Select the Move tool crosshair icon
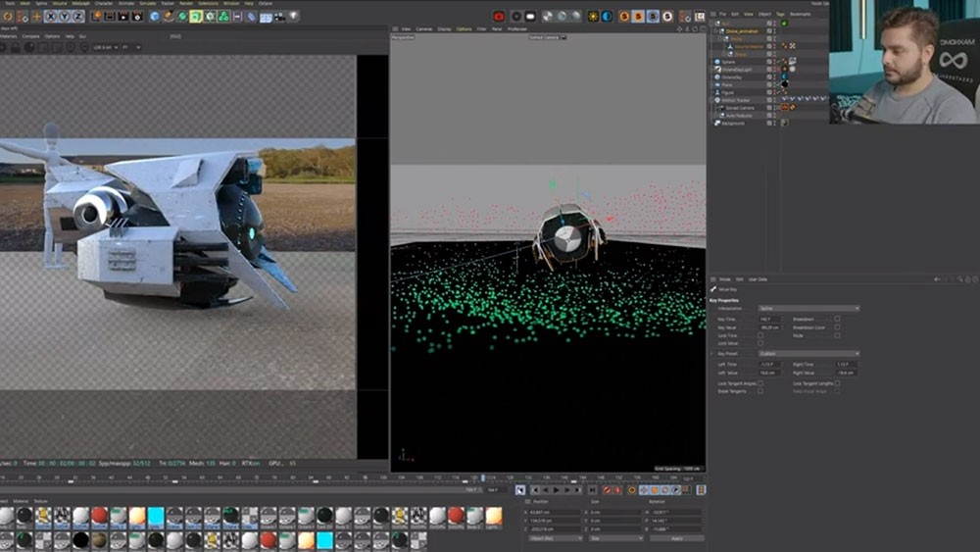The height and width of the screenshot is (552, 980). pyautogui.click(x=38, y=17)
